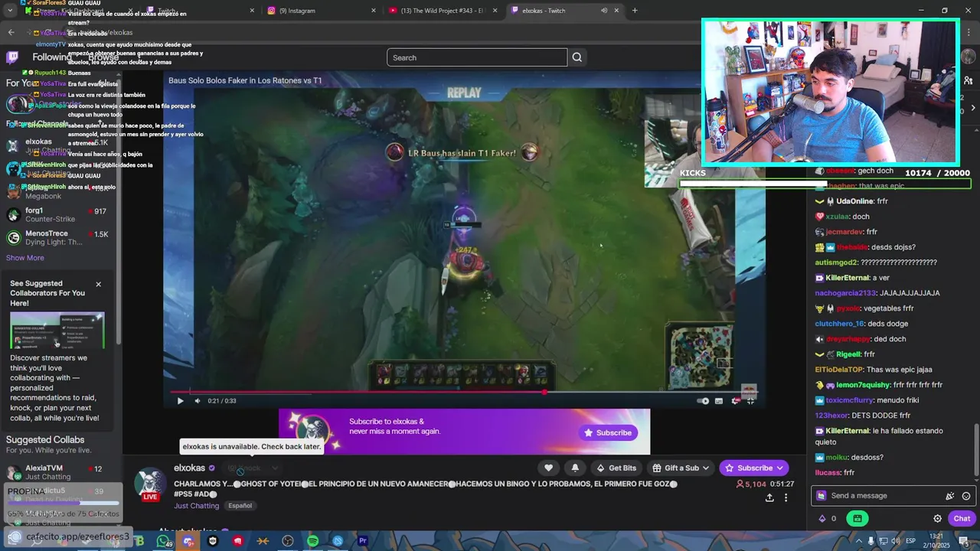Viewport: 980px width, 551px height.
Task: Open chat settings gear icon
Action: point(937,518)
